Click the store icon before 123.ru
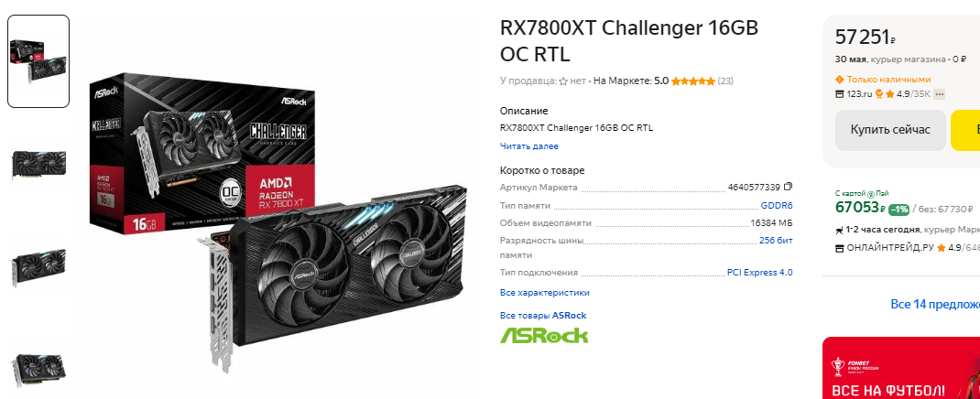 coord(839,94)
